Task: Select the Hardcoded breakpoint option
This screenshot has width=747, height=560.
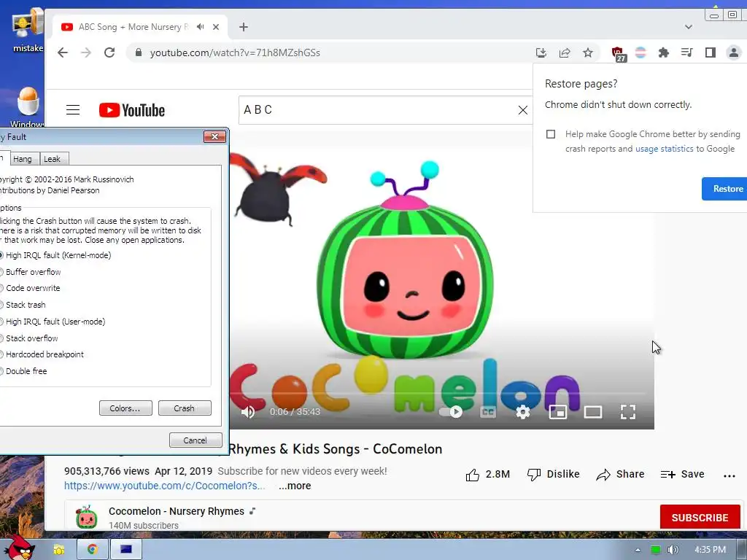Action: (x=42, y=354)
